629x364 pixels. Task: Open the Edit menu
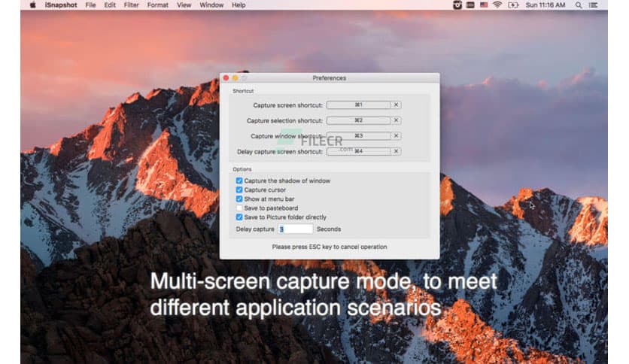110,5
